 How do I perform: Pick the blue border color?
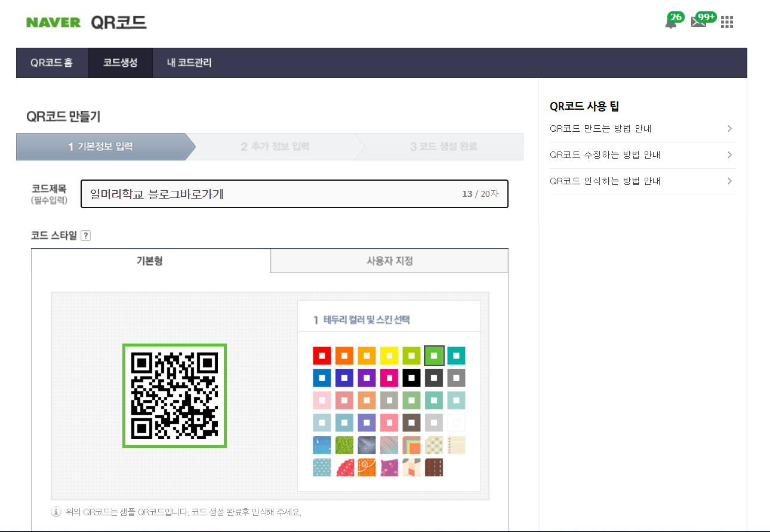coord(322,378)
